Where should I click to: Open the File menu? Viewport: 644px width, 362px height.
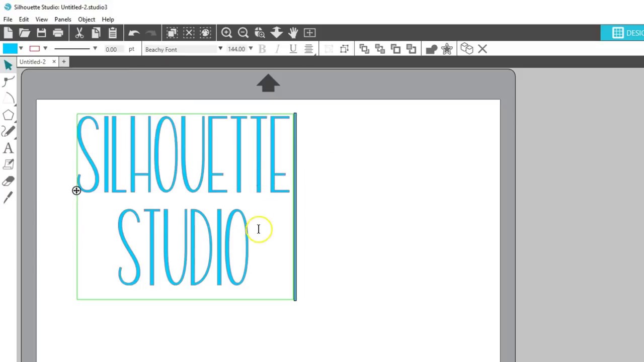click(x=8, y=20)
